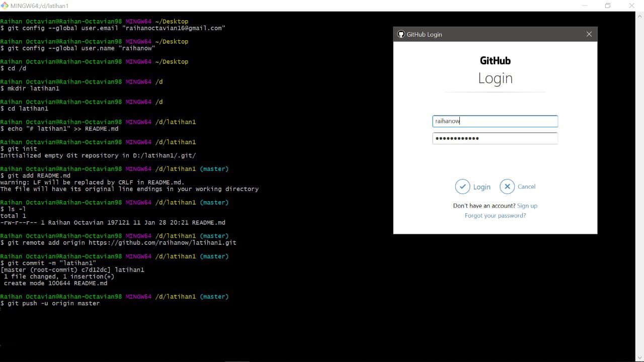Click the "total 1" output line
This screenshot has width=644, height=362.
pyautogui.click(x=13, y=216)
